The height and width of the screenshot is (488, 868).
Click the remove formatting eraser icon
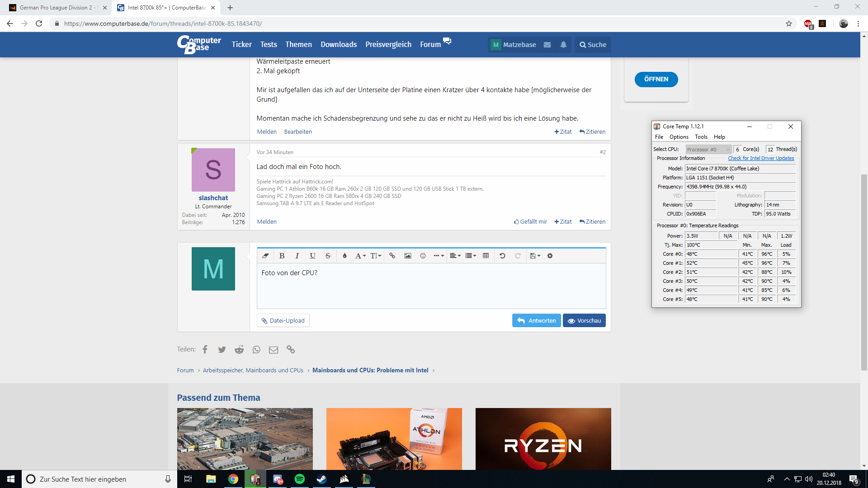(x=265, y=256)
